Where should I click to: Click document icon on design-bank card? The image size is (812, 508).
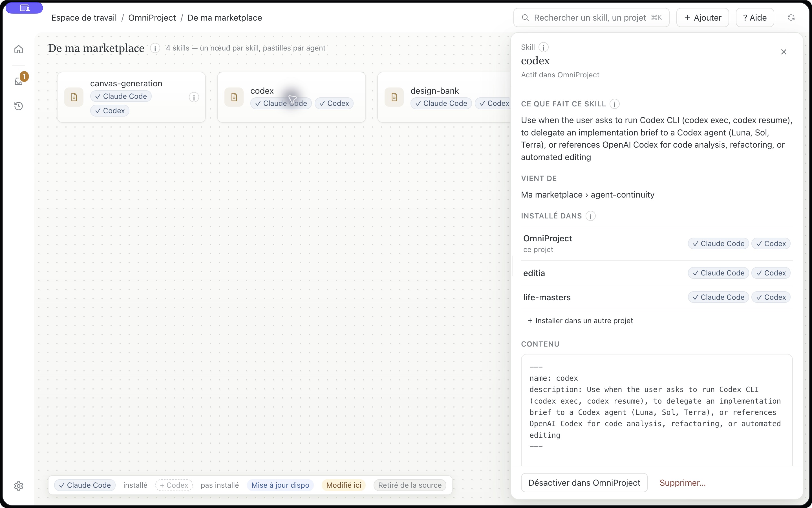[394, 97]
